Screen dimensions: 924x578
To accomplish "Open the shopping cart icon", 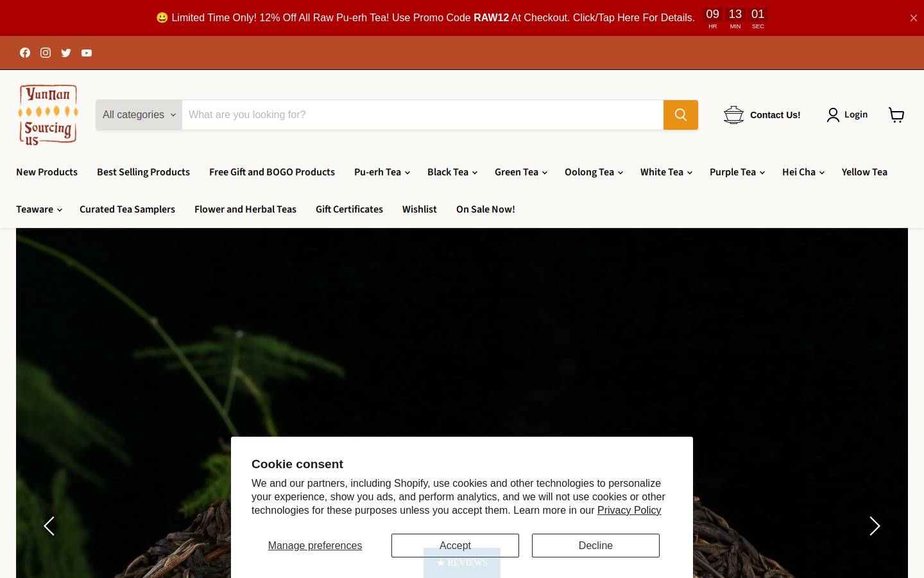I will pos(896,115).
